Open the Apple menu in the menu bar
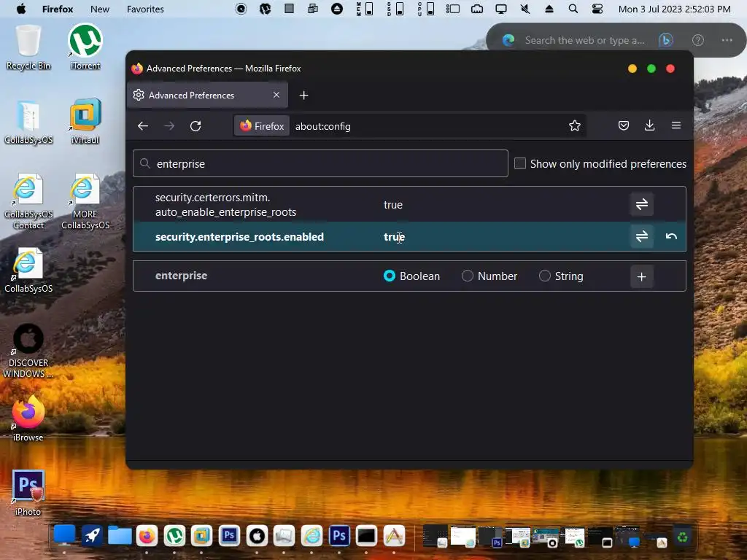This screenshot has width=747, height=560. click(x=21, y=9)
